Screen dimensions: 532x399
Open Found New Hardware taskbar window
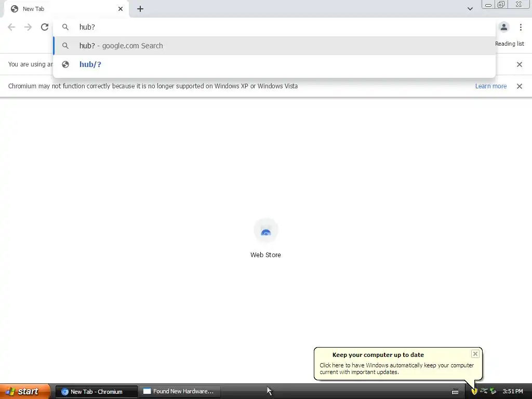179,392
